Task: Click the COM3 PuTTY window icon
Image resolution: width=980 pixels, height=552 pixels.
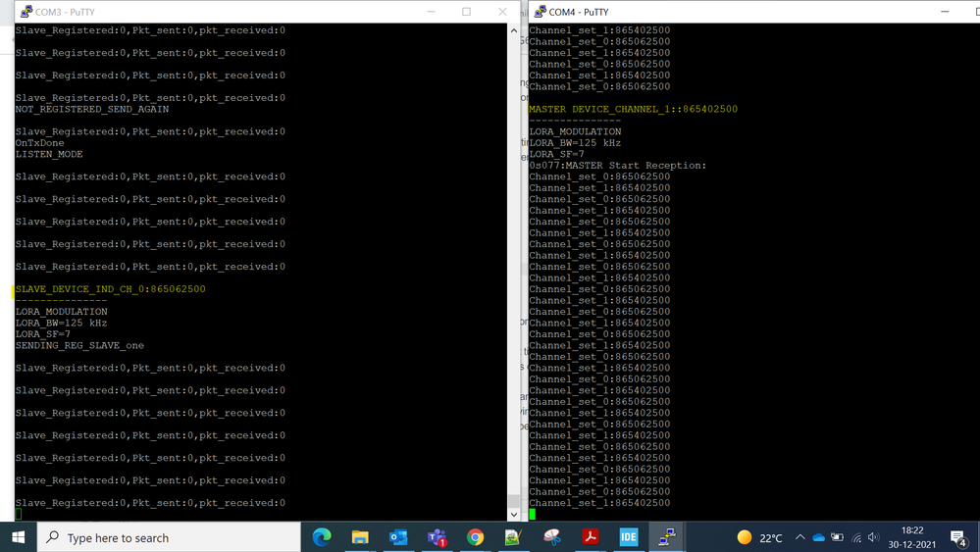Action: [x=26, y=11]
